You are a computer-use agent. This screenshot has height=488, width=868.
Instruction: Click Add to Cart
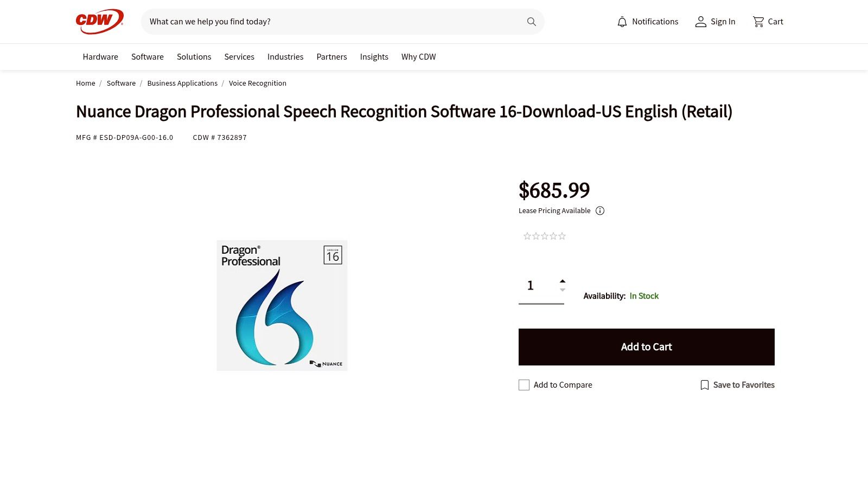pyautogui.click(x=646, y=346)
